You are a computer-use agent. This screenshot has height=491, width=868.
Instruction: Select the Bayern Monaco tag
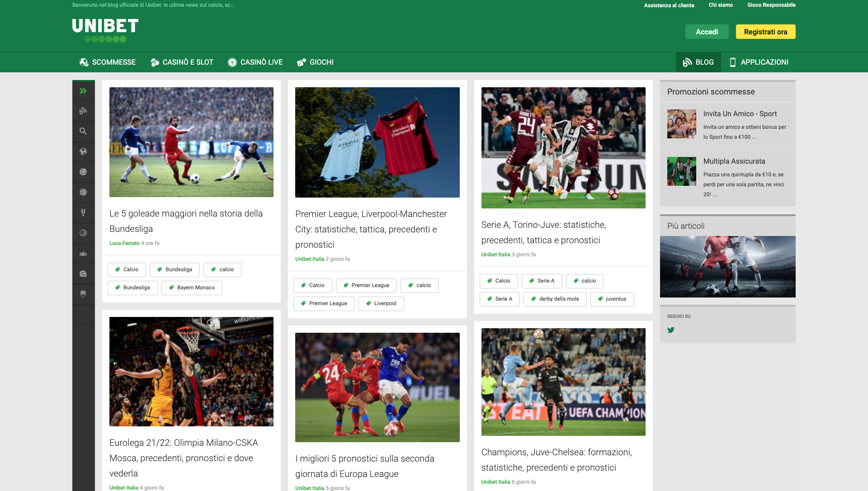click(192, 288)
